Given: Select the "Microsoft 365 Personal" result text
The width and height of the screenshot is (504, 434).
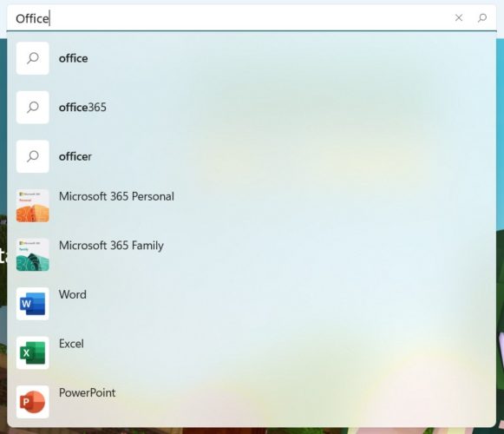Looking at the screenshot, I should click(x=117, y=196).
